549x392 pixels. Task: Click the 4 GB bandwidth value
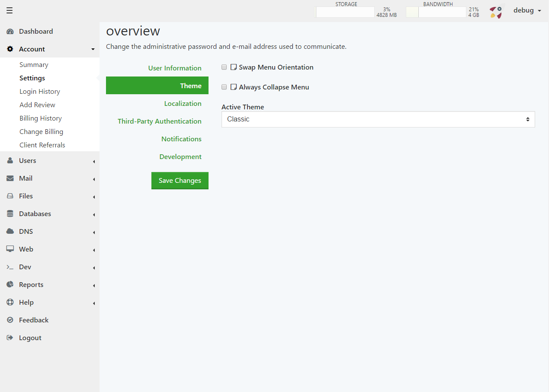point(474,15)
